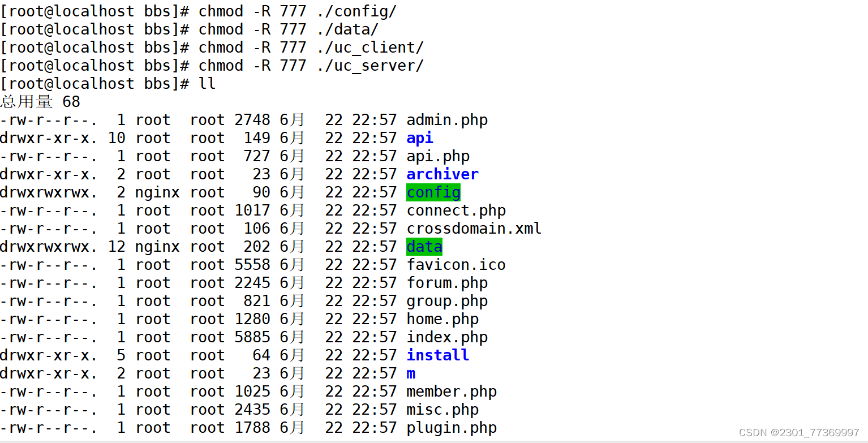Select the favicon.ico file name
Viewport: 868px width, 443px height.
(456, 265)
